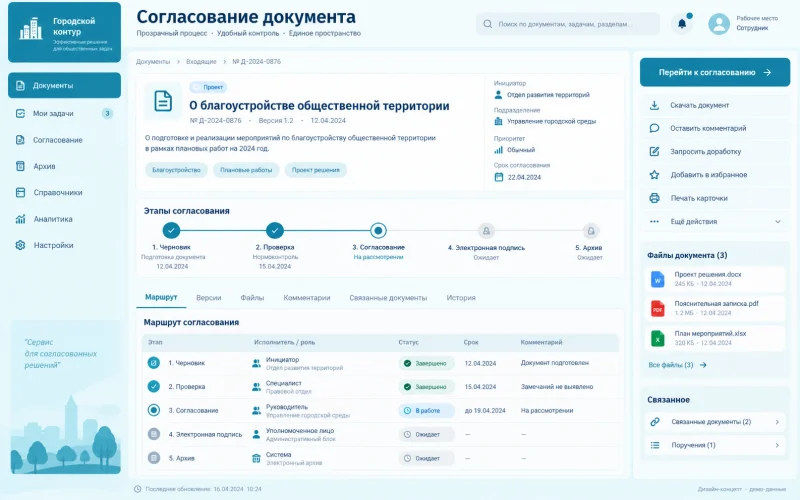Click the three-dots icon for Ещё действия

point(654,221)
